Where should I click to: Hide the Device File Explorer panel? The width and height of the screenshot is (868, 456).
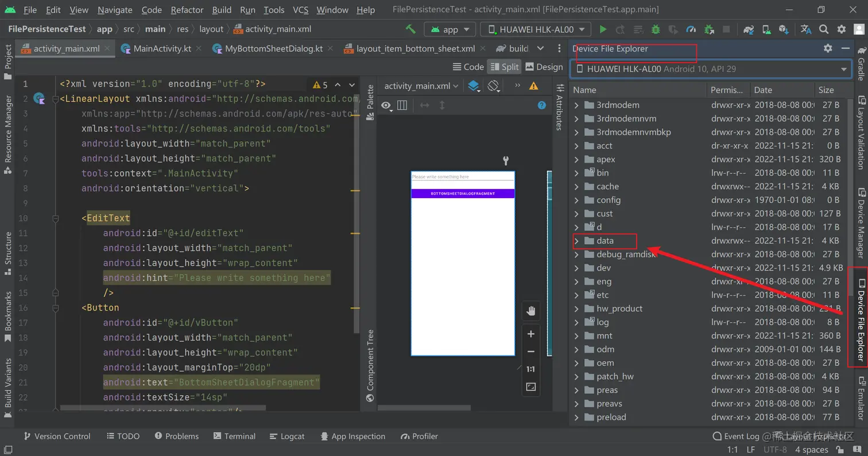click(x=845, y=49)
